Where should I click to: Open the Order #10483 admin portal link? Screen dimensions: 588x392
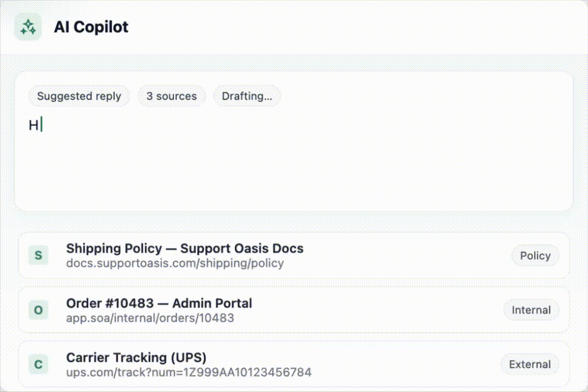coord(150,318)
